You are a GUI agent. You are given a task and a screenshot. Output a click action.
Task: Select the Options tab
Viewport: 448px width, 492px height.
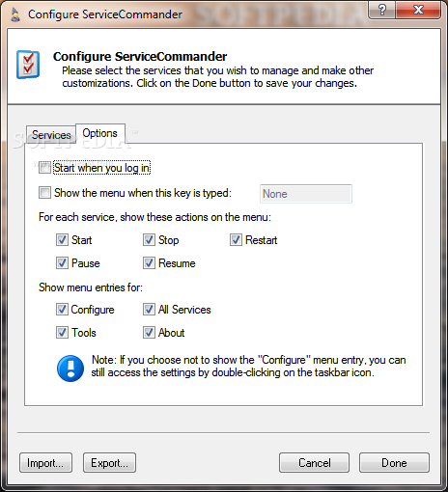click(x=100, y=133)
